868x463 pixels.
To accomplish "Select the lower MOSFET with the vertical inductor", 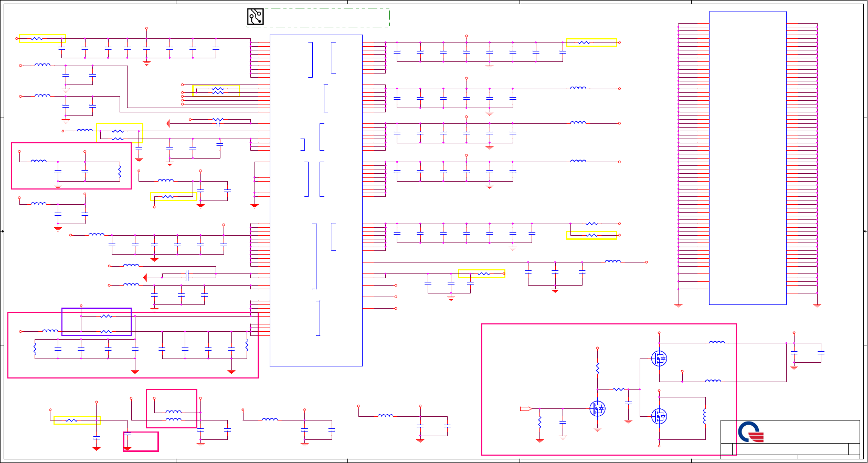I will (659, 416).
